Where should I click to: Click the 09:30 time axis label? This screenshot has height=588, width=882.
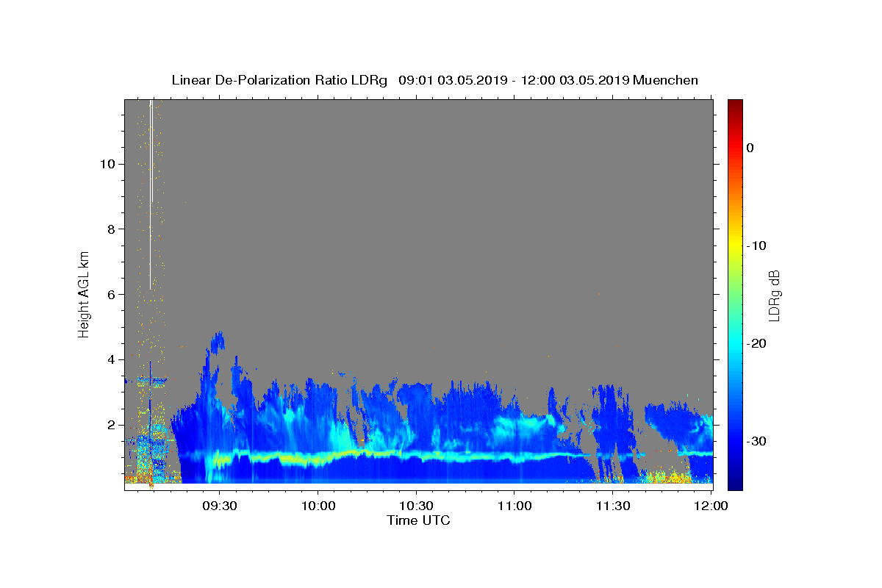click(219, 506)
